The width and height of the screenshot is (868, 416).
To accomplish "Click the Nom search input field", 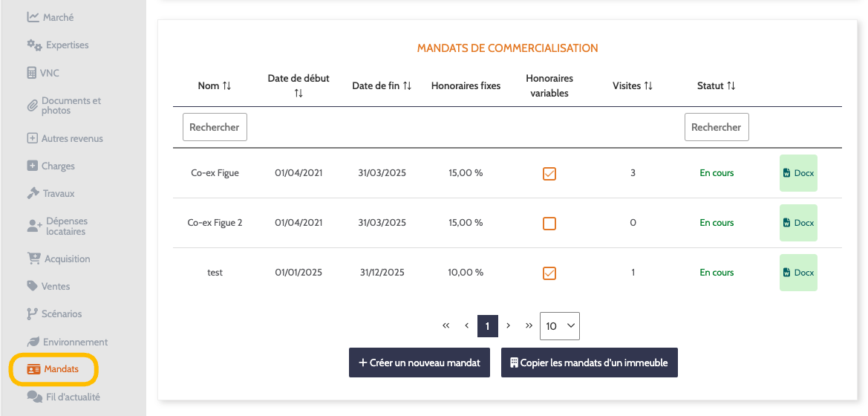I will pos(215,127).
